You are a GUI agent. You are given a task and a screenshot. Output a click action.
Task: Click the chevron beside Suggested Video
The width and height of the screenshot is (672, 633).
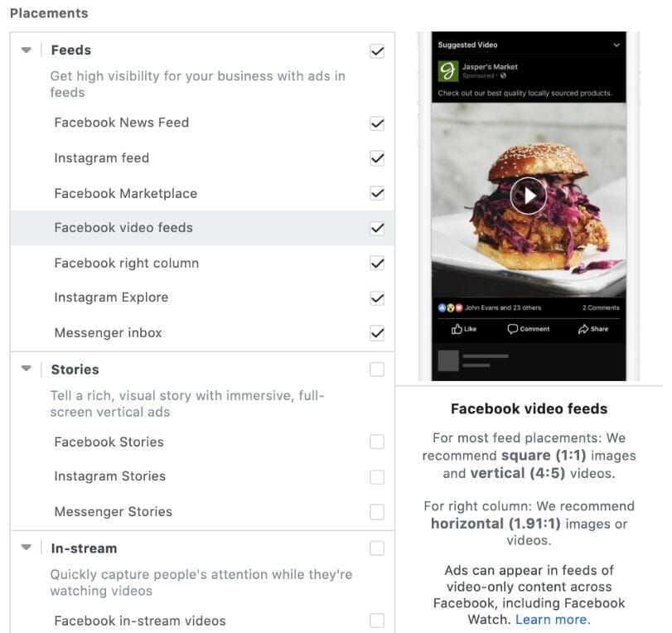616,45
